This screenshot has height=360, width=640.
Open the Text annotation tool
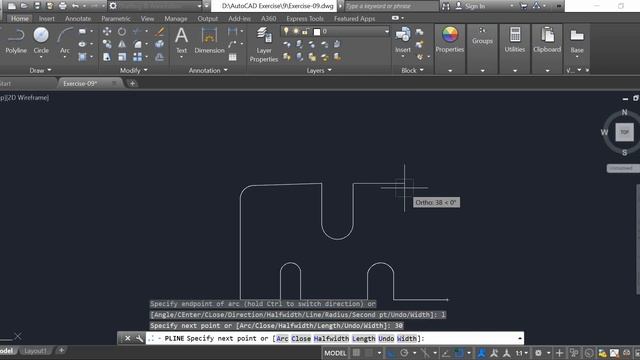click(x=181, y=40)
